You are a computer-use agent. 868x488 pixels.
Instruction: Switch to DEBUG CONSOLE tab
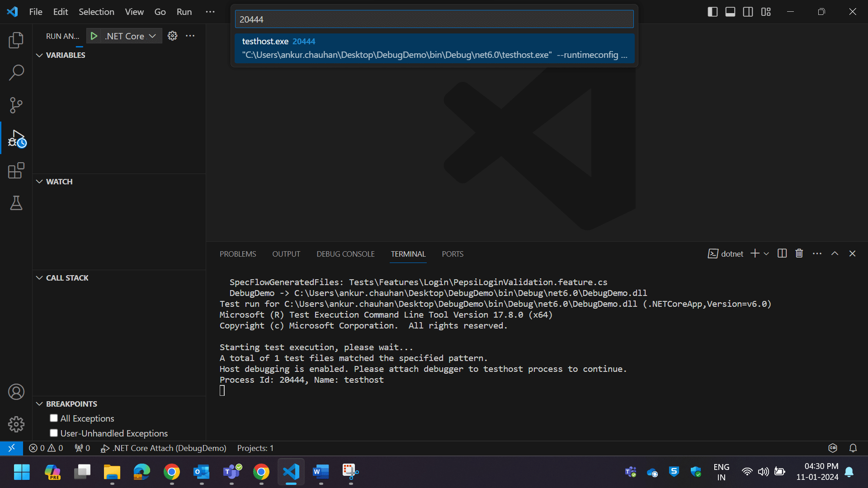point(345,254)
